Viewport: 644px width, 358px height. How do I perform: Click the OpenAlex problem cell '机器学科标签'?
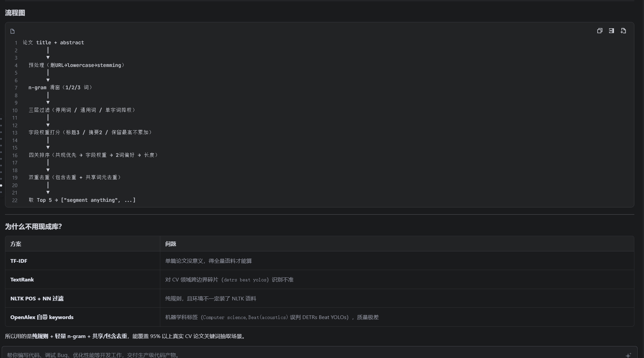(397, 317)
